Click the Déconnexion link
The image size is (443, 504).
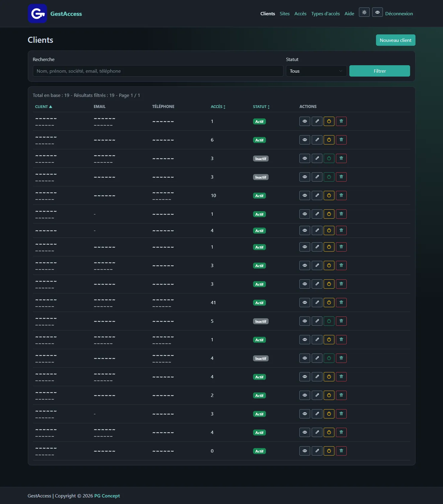399,13
